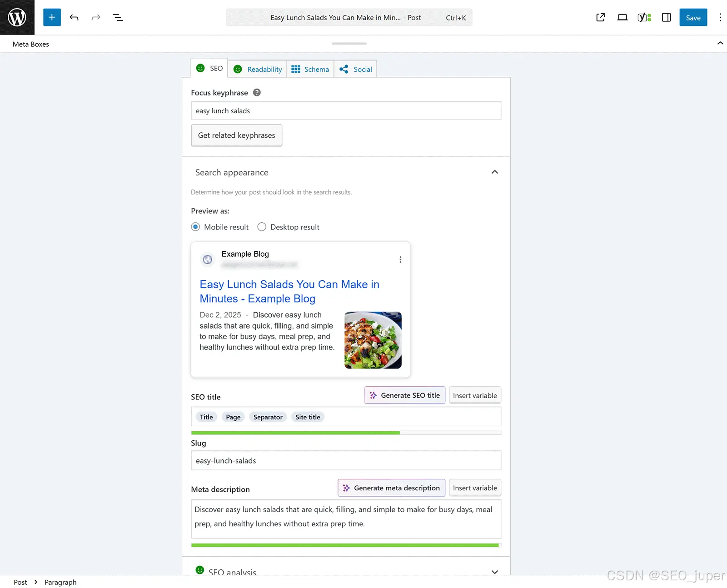Open the Yoast SEO sidebar icon
This screenshot has width=727, height=588.
pos(644,17)
